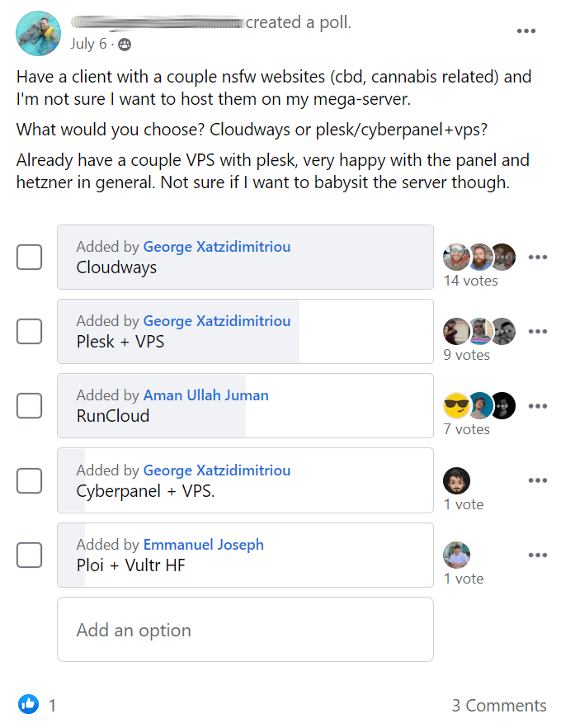
Task: Show the 3 Comments
Action: pyautogui.click(x=499, y=705)
